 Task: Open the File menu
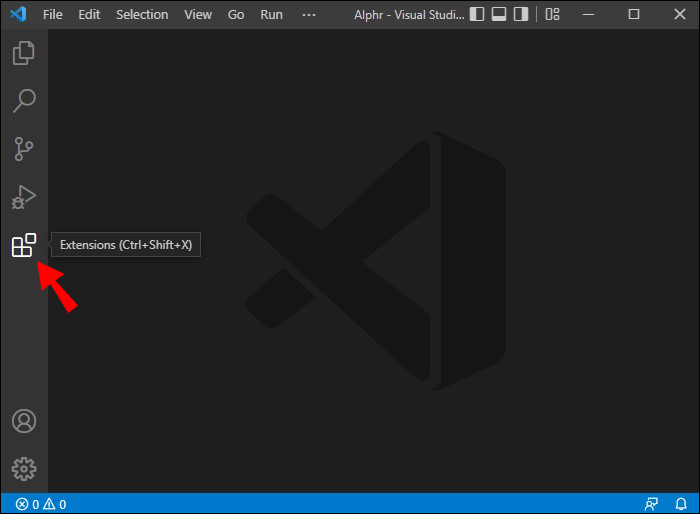click(53, 15)
